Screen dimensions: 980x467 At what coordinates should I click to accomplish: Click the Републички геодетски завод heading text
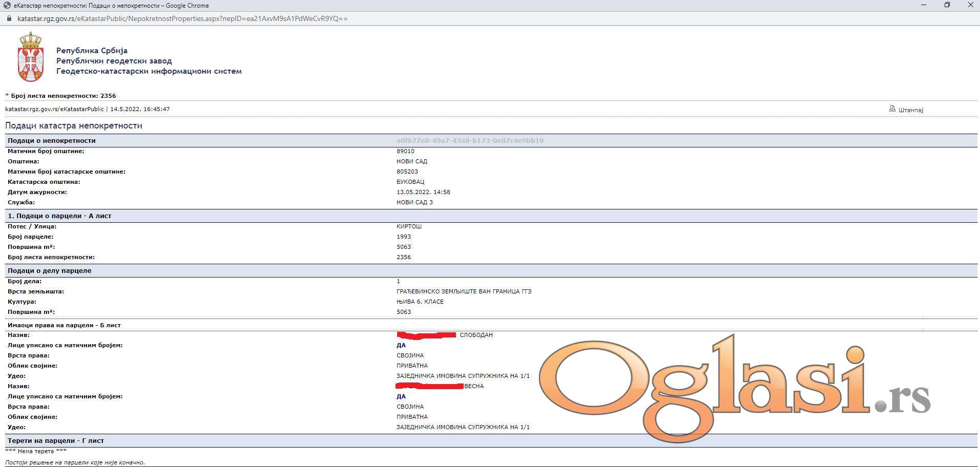pyautogui.click(x=114, y=61)
